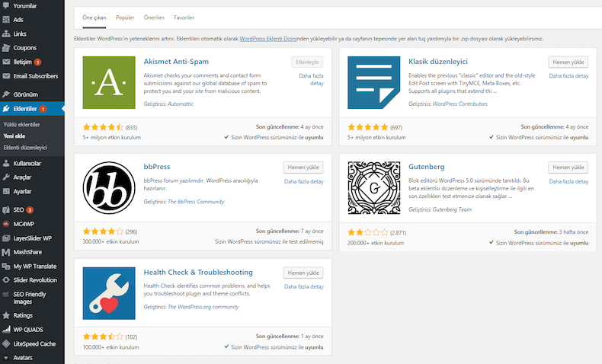Click the Ads menu icon
602x364 pixels.
(6, 20)
